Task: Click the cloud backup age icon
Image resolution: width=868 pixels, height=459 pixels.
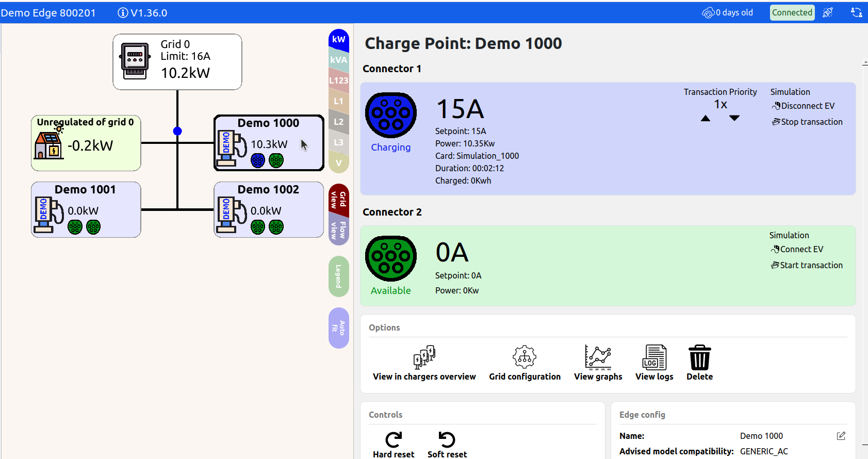Action: pos(708,13)
